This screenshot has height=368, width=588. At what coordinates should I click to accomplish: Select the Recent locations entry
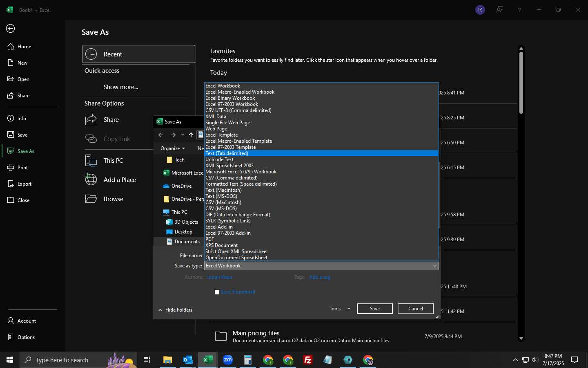[x=139, y=54]
